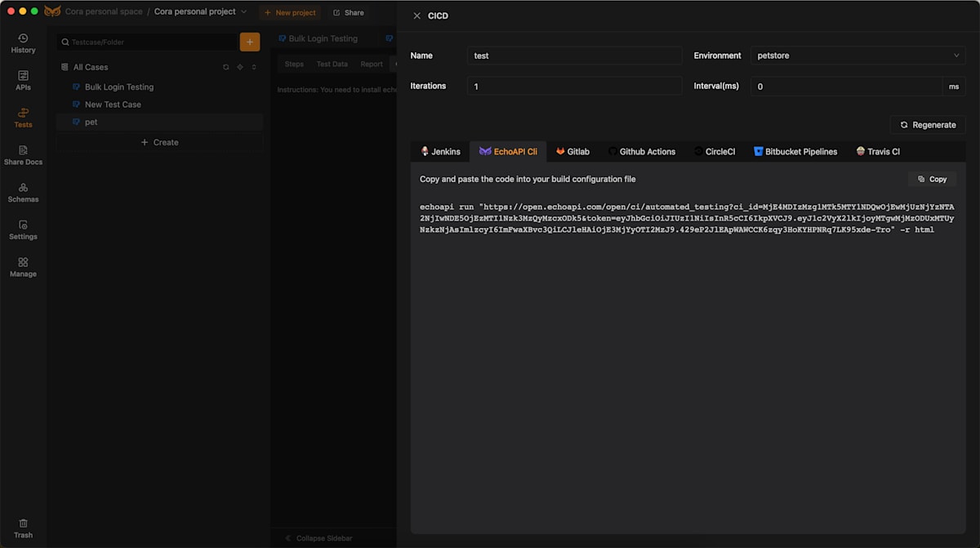Open Settings from the sidebar
Viewport: 980px width, 548px height.
point(23,230)
